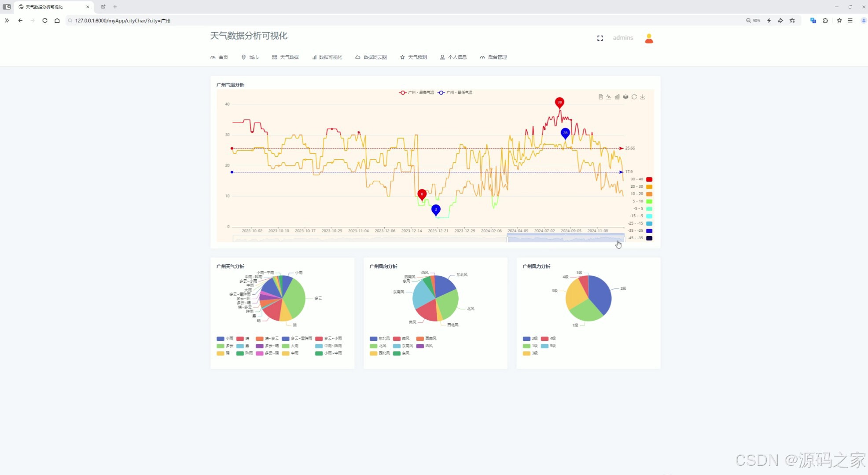Switch chart to line type icon
Image resolution: width=868 pixels, height=475 pixels.
click(x=609, y=97)
